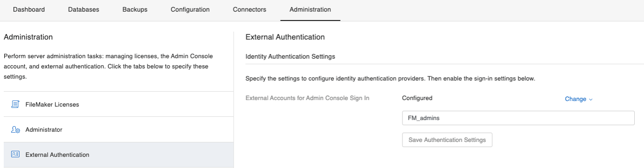Viewport: 644px width, 168px height.
Task: Select the Connectors tab
Action: pos(249,9)
